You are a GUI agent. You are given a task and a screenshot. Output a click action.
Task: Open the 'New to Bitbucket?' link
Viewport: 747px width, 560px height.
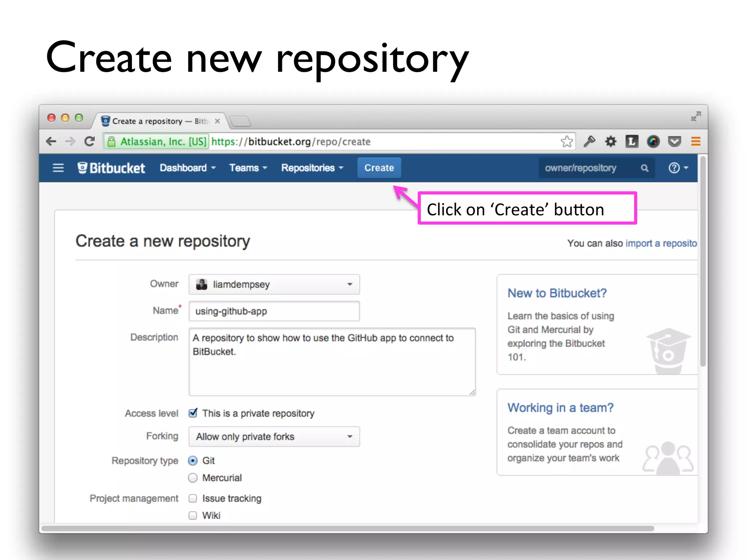tap(557, 293)
